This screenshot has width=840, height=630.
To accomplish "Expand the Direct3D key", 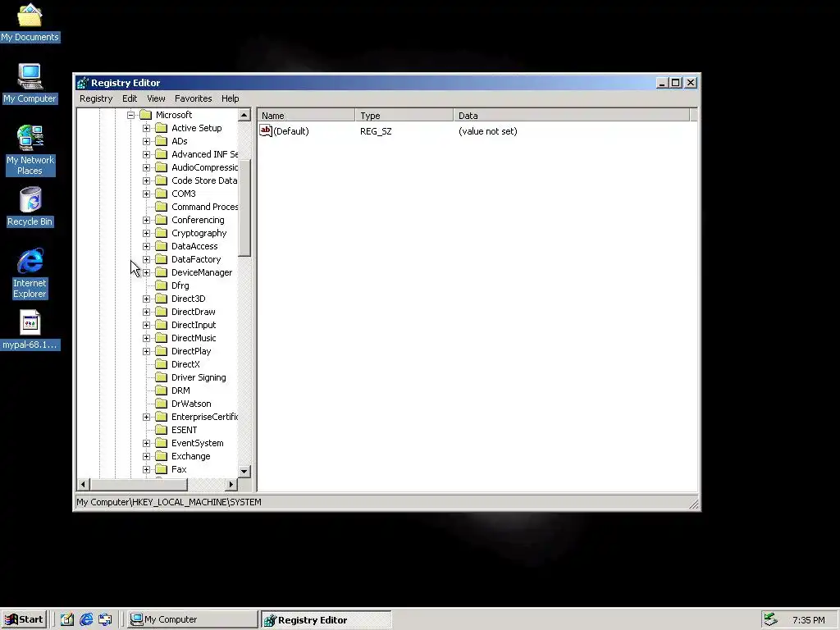I will tap(146, 299).
